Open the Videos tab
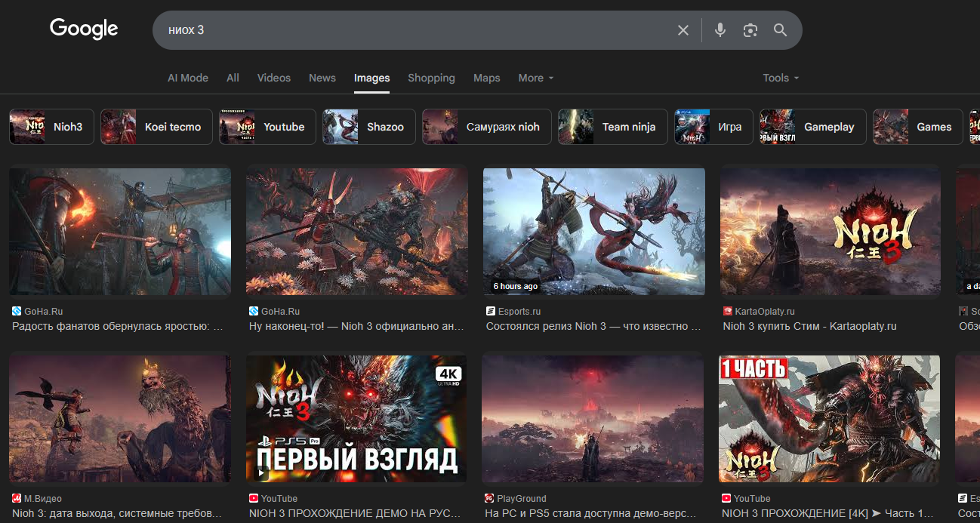980x523 pixels. point(273,78)
